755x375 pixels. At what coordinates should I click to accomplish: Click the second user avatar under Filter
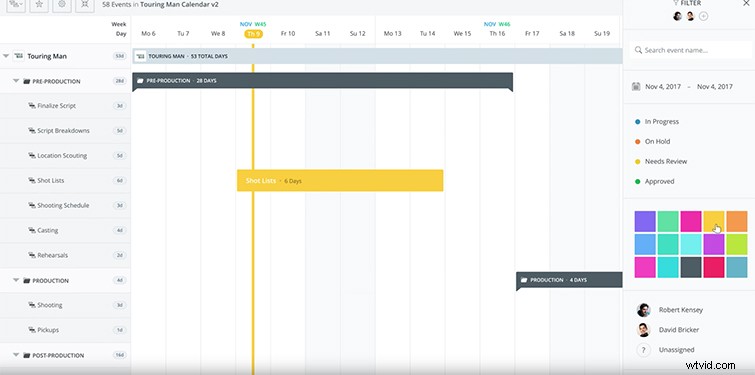[x=690, y=16]
